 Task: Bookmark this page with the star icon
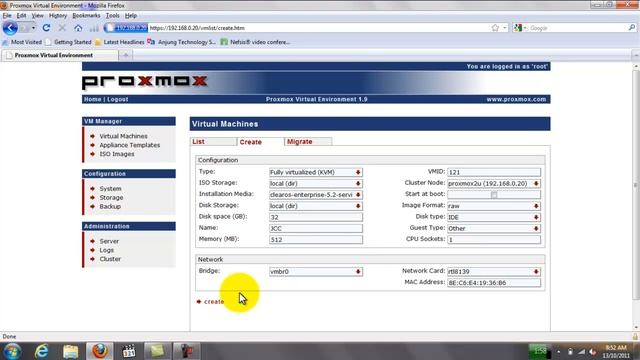[x=495, y=28]
